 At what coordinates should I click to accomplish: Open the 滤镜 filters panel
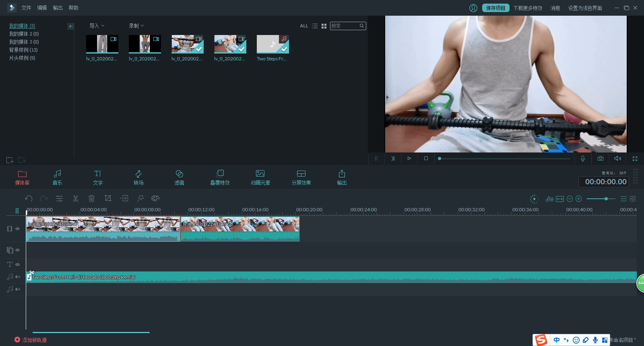179,177
